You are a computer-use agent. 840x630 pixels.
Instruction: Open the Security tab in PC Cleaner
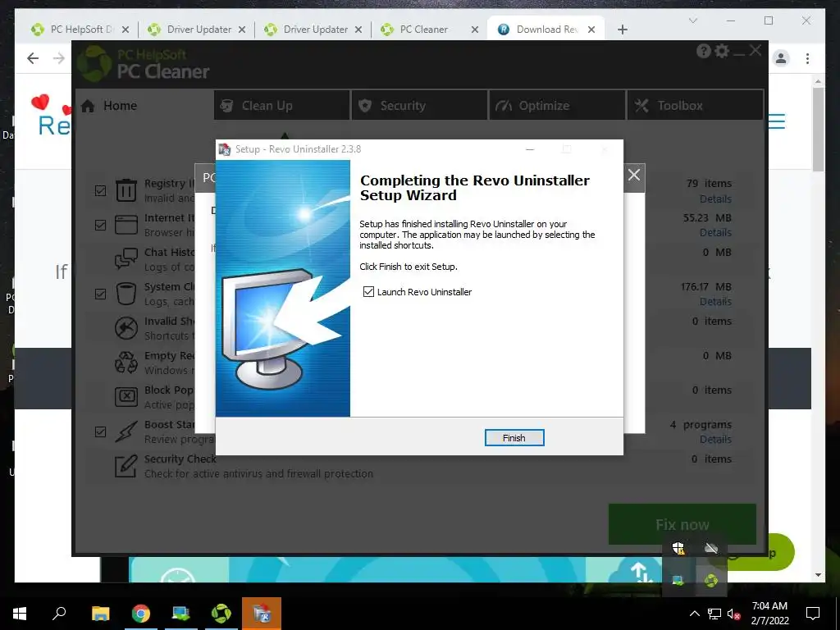click(419, 106)
